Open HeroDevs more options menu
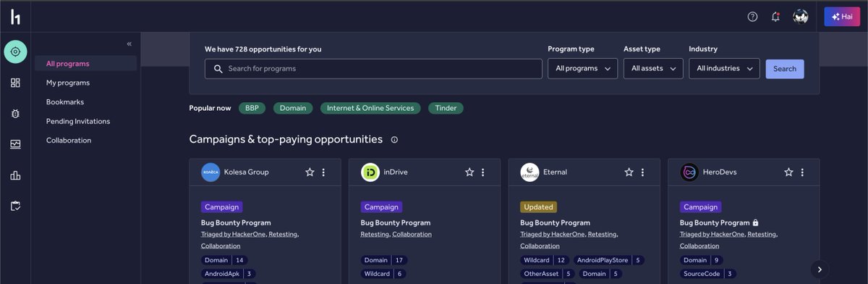Viewport: 868px width, 284px height. coord(802,172)
